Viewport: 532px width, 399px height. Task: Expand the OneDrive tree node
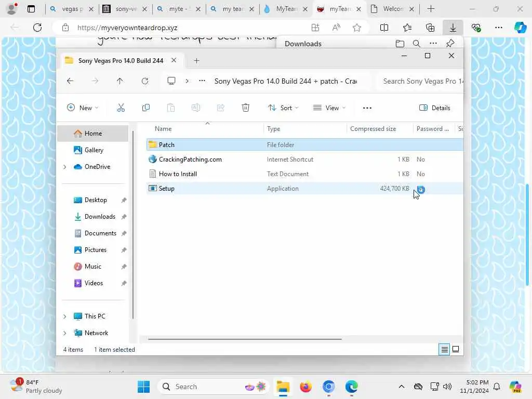click(x=64, y=167)
